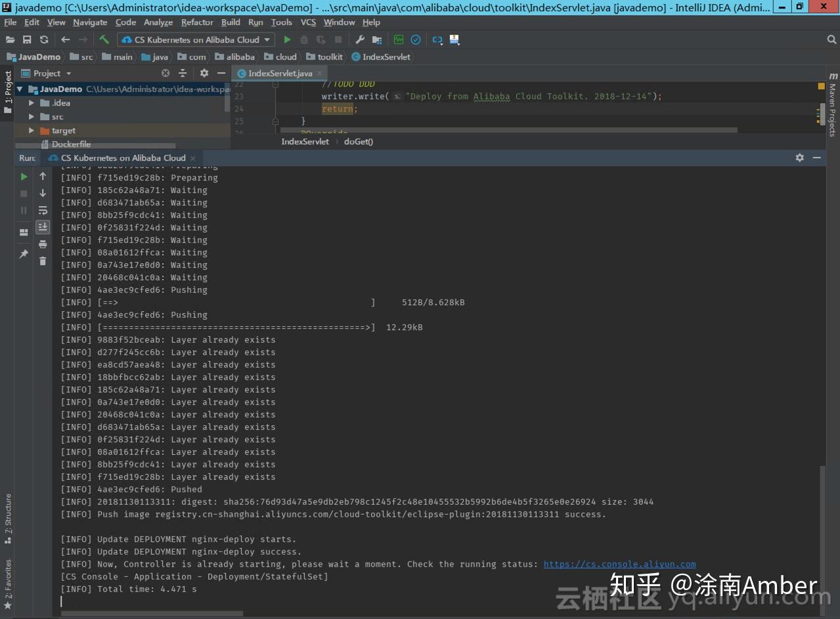Click the green monitor chart toolbar icon
Screen dimensions: 840x619
tap(399, 39)
